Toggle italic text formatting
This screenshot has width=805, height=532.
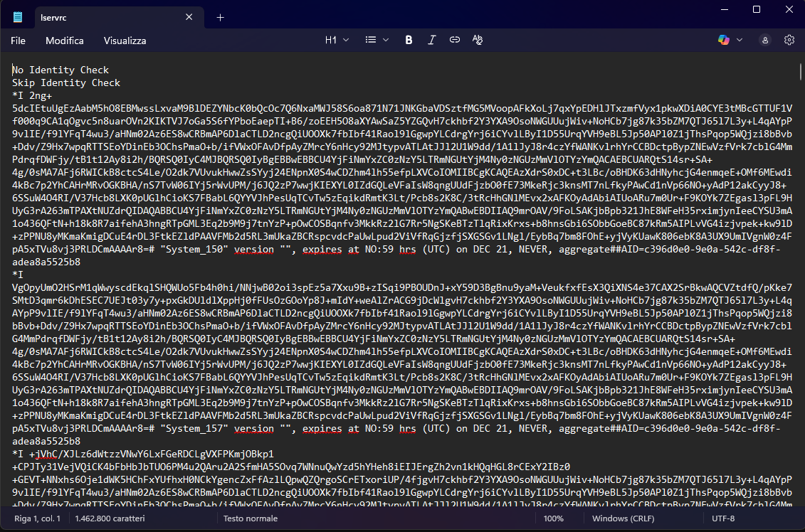click(x=431, y=40)
